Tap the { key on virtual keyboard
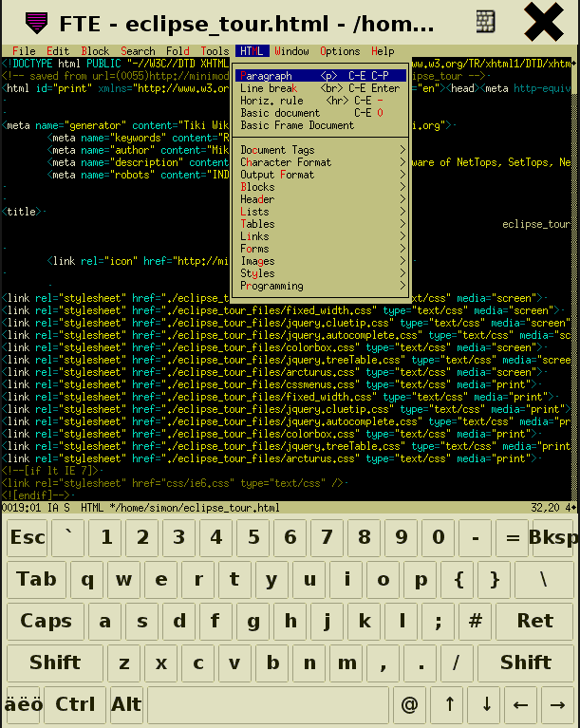The width and height of the screenshot is (580, 728). coord(458,579)
